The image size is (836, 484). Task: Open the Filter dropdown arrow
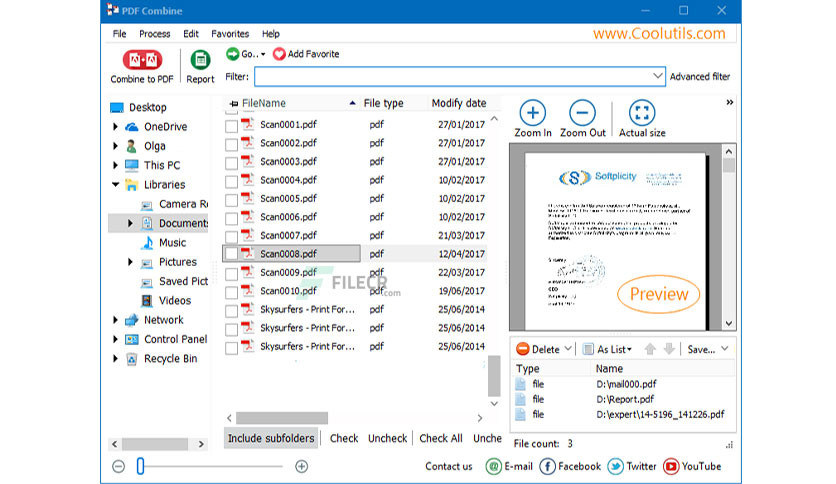[x=658, y=76]
